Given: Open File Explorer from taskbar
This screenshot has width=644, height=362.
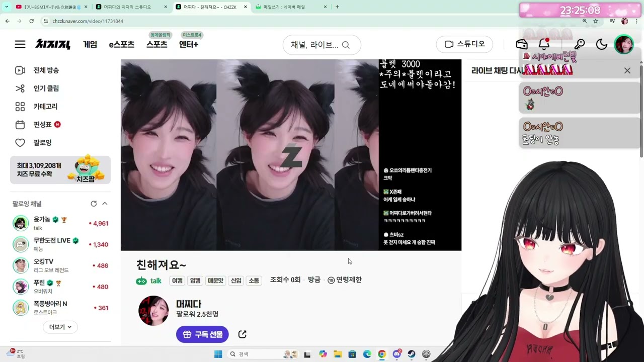Looking at the screenshot, I should 338,354.
